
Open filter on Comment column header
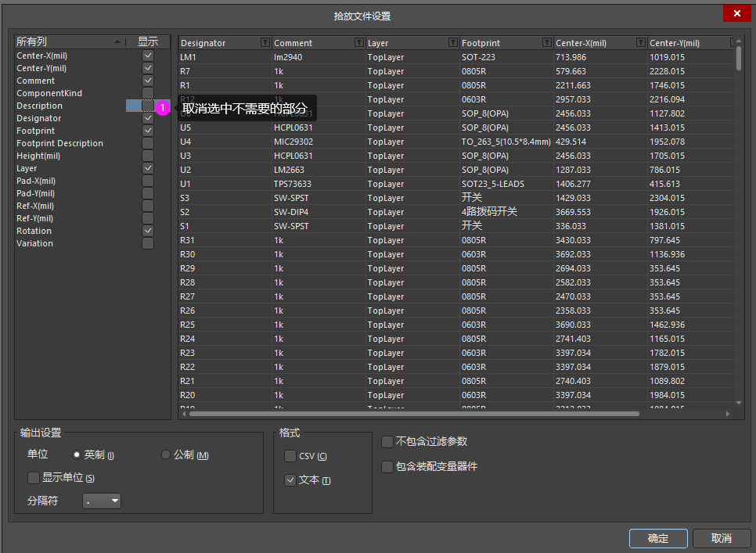357,41
